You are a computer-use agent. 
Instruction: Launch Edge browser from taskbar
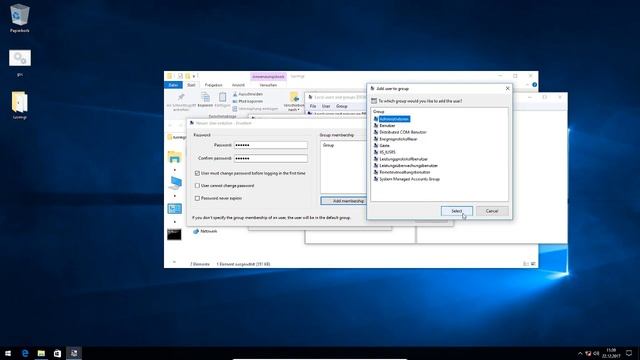pyautogui.click(x=25, y=353)
